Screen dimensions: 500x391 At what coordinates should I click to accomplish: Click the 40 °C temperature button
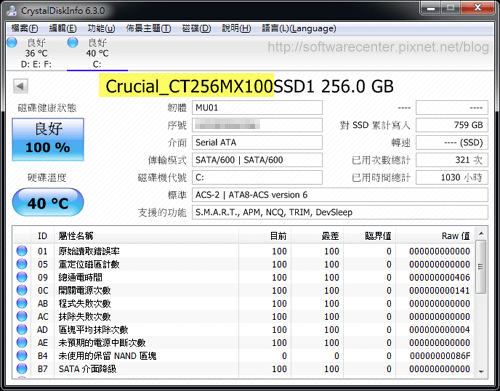[x=48, y=202]
